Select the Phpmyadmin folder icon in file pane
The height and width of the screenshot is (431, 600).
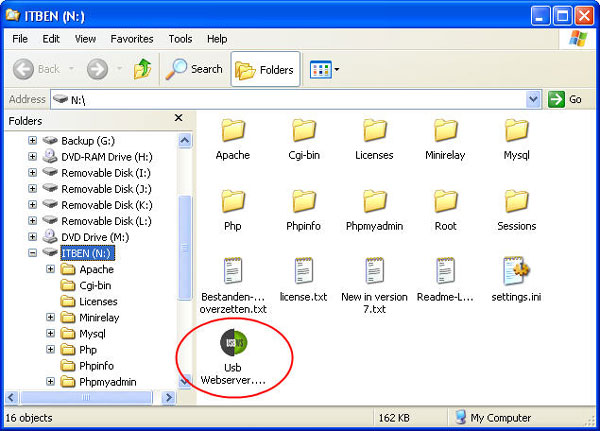point(375,201)
